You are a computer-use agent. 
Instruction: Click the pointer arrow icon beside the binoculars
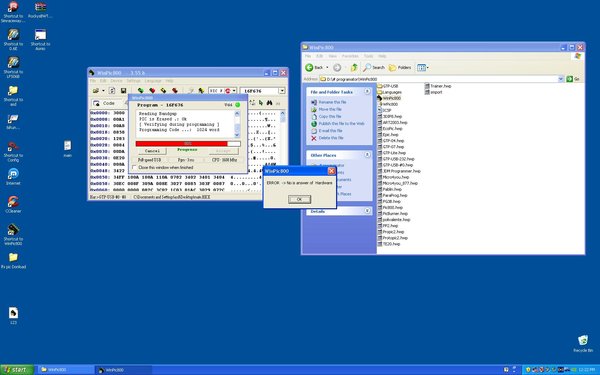261,103
